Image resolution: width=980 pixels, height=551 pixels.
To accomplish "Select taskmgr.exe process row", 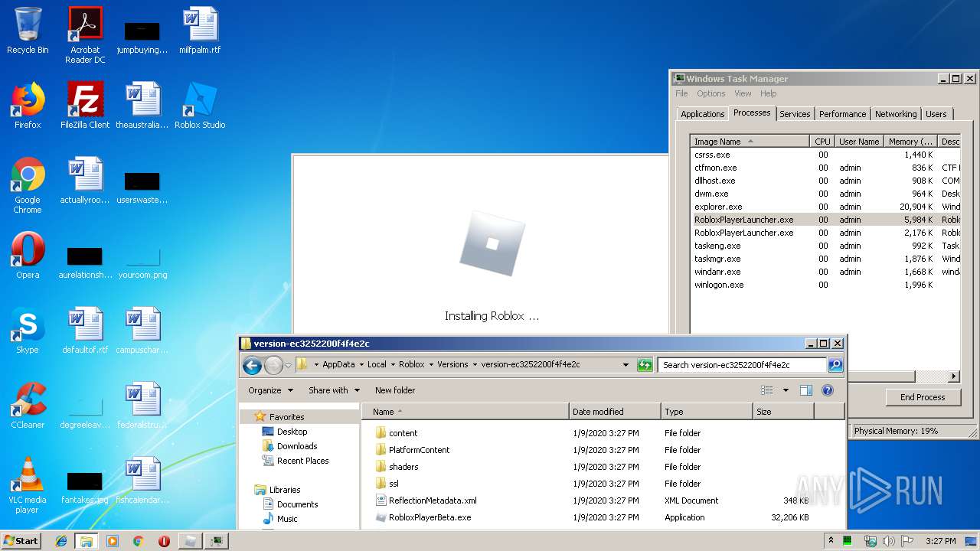I will coord(825,259).
